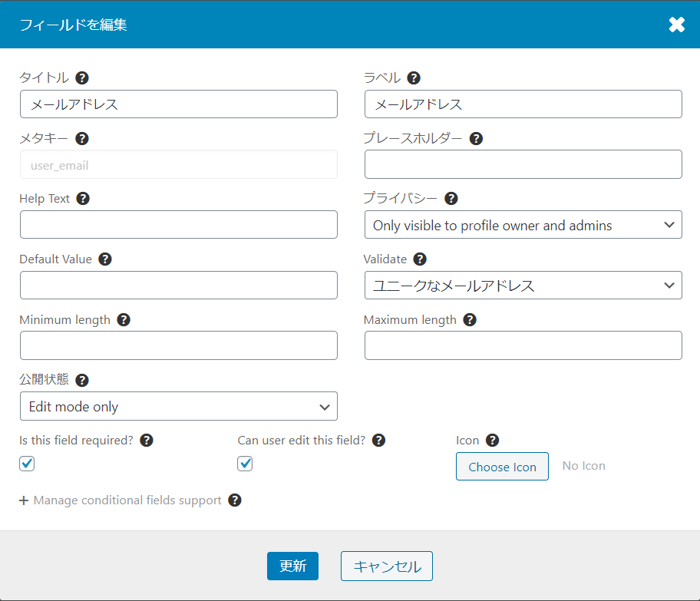700x601 pixels.
Task: Click the help icon beside Help Text
Action: point(83,198)
